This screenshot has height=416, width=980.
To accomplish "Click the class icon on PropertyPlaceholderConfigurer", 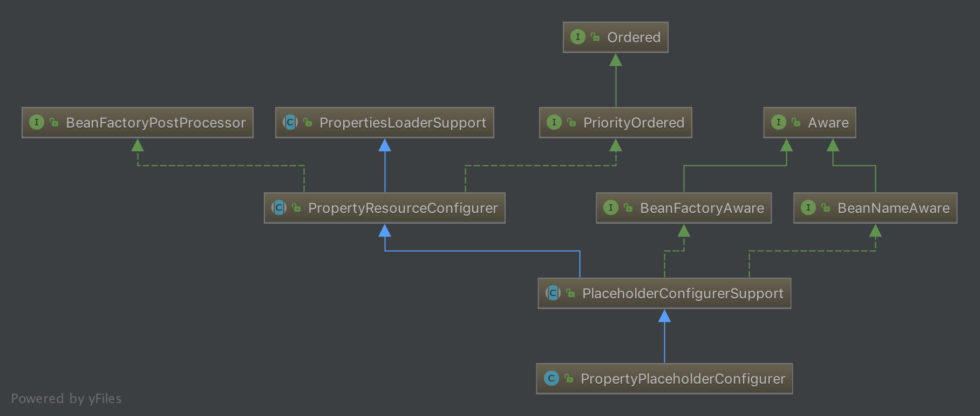I will pyautogui.click(x=551, y=379).
